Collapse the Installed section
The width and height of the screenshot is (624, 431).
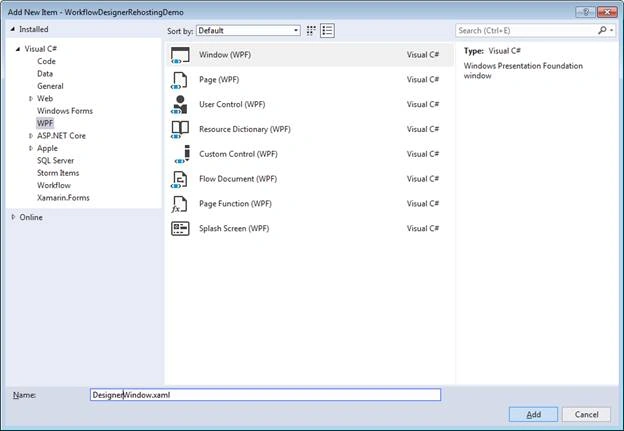(x=13, y=29)
